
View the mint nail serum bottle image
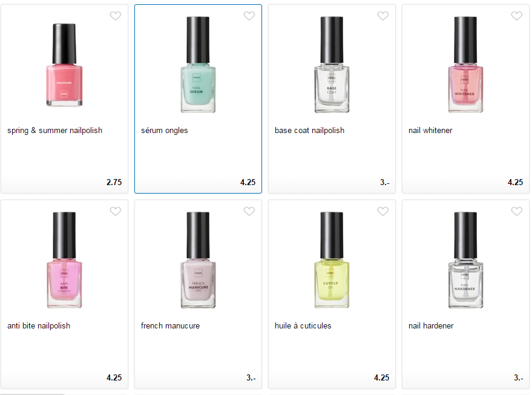[198, 64]
